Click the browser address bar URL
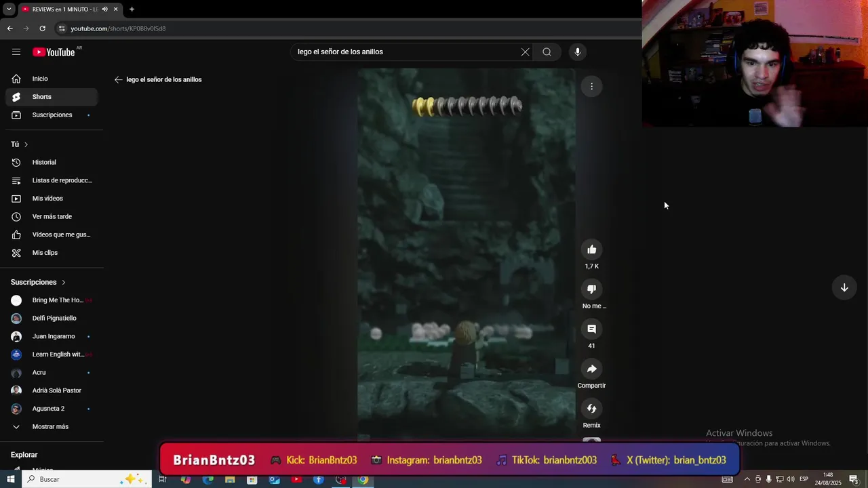868x488 pixels. (x=118, y=28)
